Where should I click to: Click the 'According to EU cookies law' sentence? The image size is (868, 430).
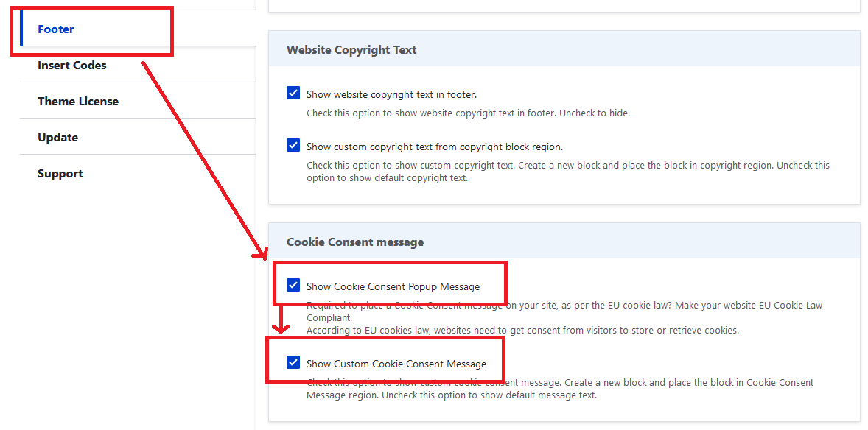pos(522,331)
